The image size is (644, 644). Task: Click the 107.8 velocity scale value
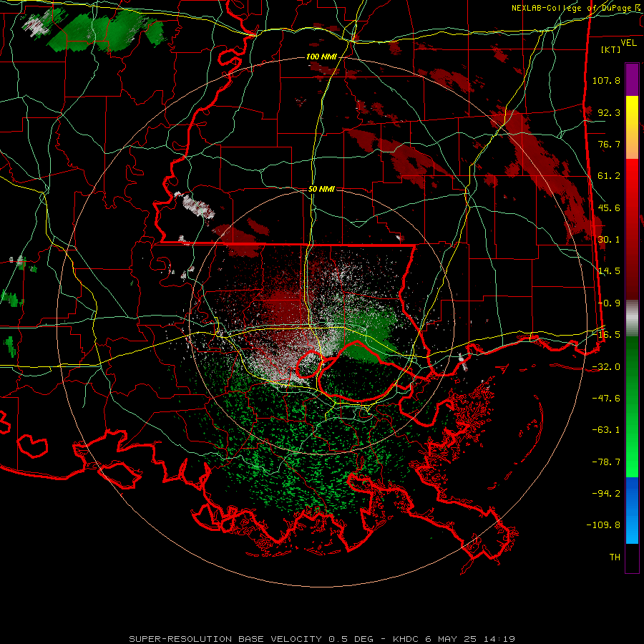(606, 80)
